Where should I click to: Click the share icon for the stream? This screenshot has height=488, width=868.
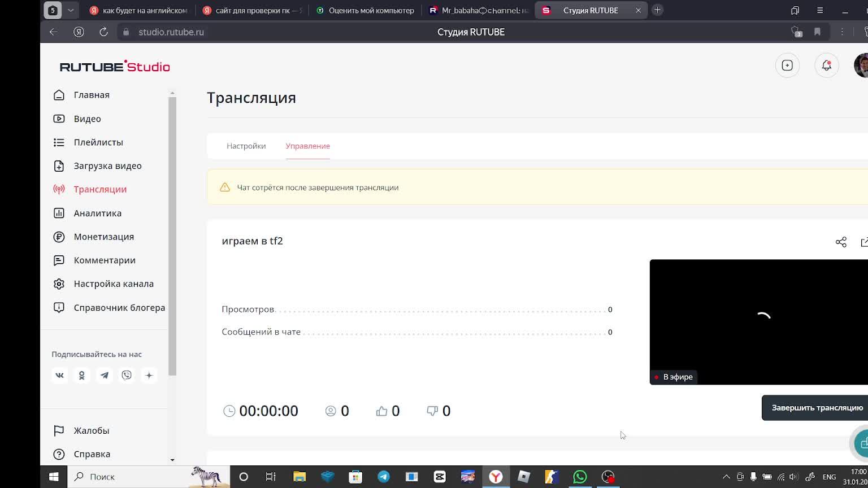click(x=841, y=242)
